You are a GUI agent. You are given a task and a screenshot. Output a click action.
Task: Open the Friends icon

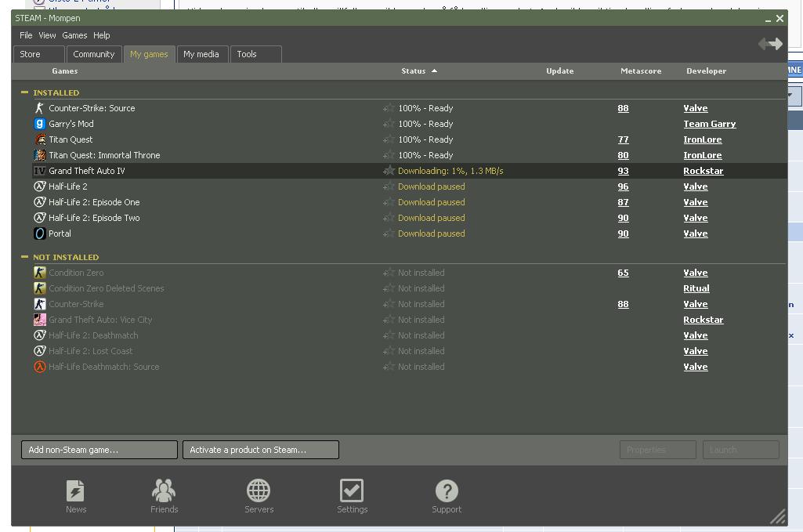164,490
